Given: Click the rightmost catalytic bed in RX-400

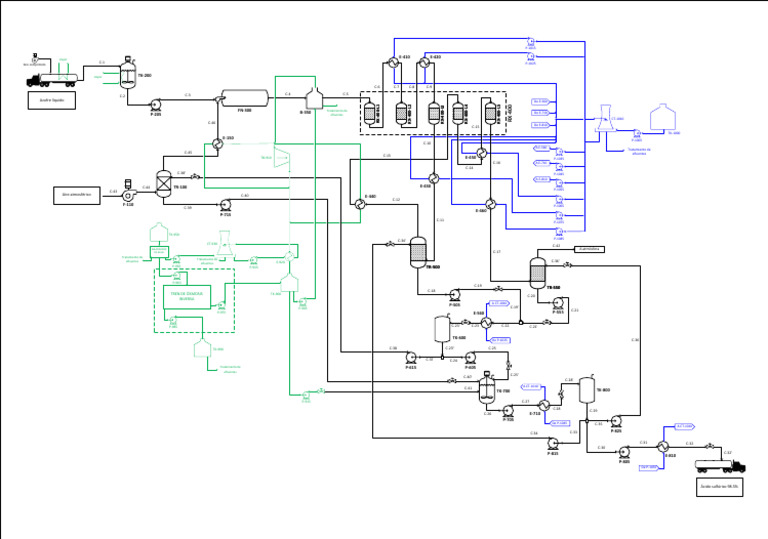Looking at the screenshot, I should [x=490, y=112].
